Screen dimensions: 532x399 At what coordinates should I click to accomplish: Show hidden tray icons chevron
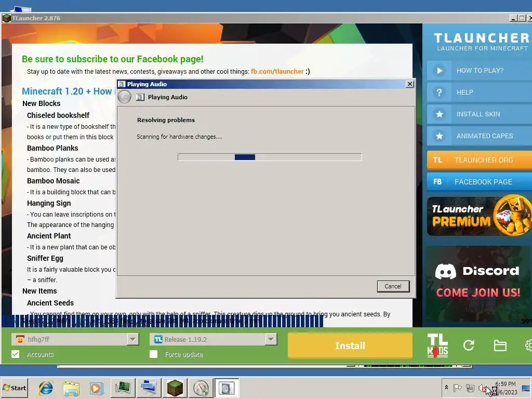click(446, 388)
